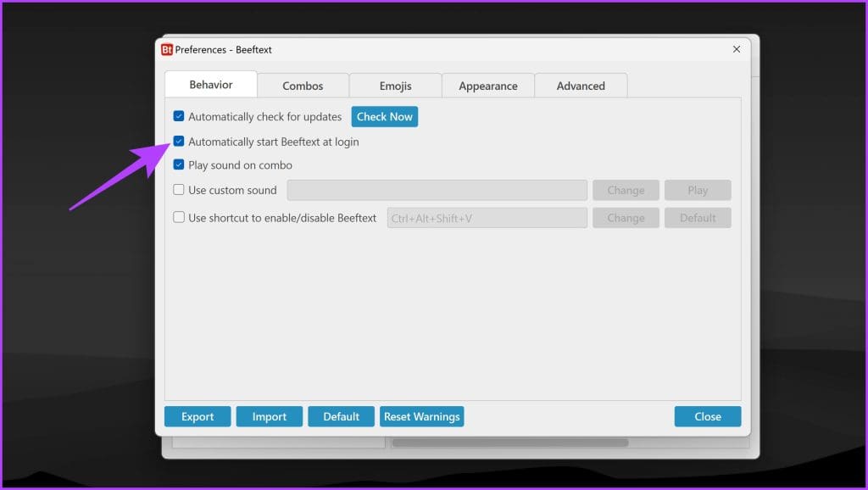The image size is (868, 490).
Task: Select the Behavior tab
Action: (210, 84)
